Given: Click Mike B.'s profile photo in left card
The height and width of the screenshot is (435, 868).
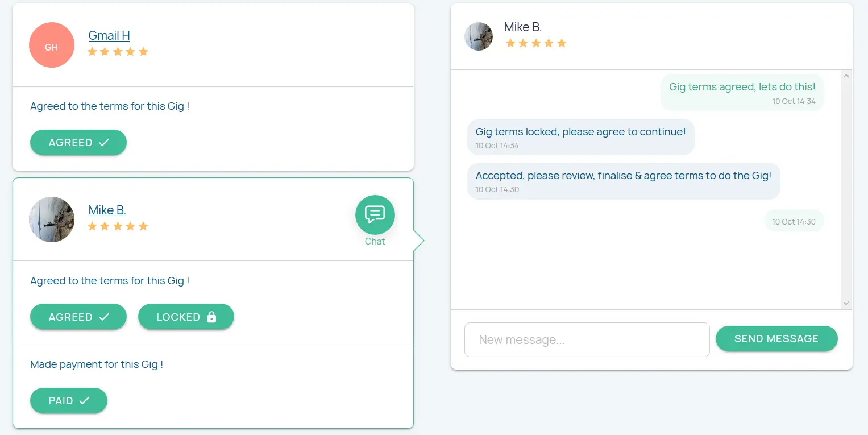Looking at the screenshot, I should coord(52,219).
